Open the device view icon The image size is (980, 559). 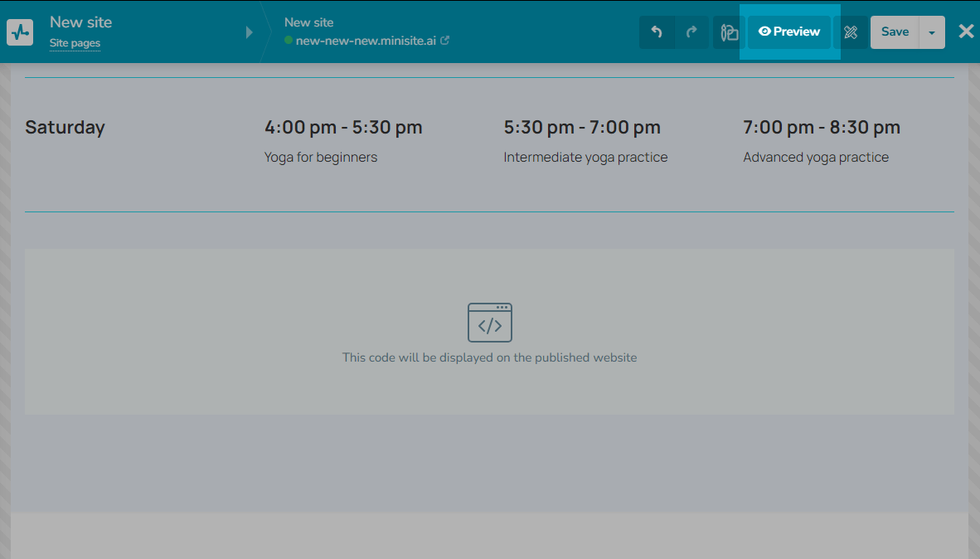coord(730,32)
